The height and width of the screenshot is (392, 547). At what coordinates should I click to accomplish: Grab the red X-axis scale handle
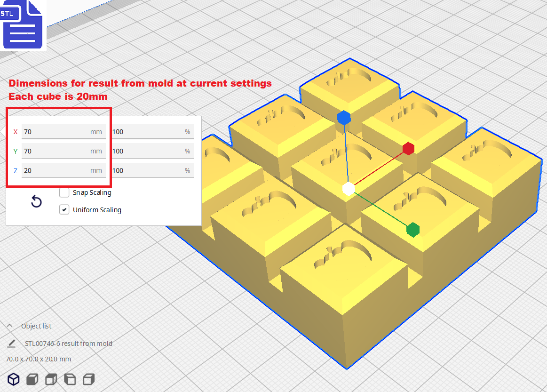tap(409, 149)
